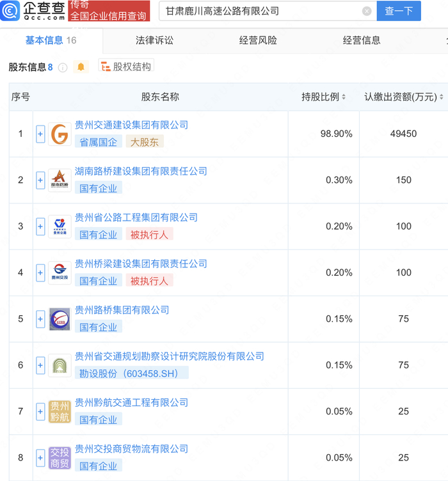The width and height of the screenshot is (448, 481).
Task: Open 贵州交投商贸物流有限公司 link
Action: [x=132, y=449]
